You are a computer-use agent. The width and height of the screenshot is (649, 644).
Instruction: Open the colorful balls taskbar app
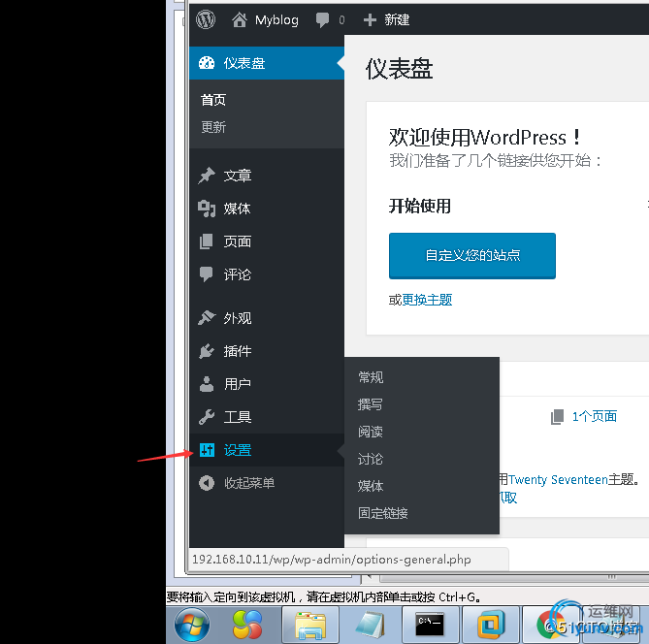point(247,626)
